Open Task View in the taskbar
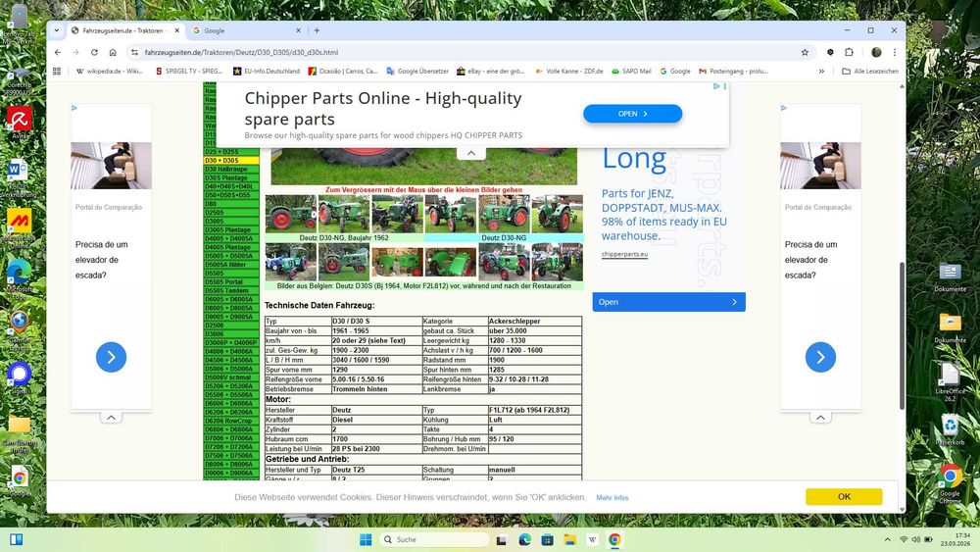Image resolution: width=980 pixels, height=552 pixels. pyautogui.click(x=501, y=540)
